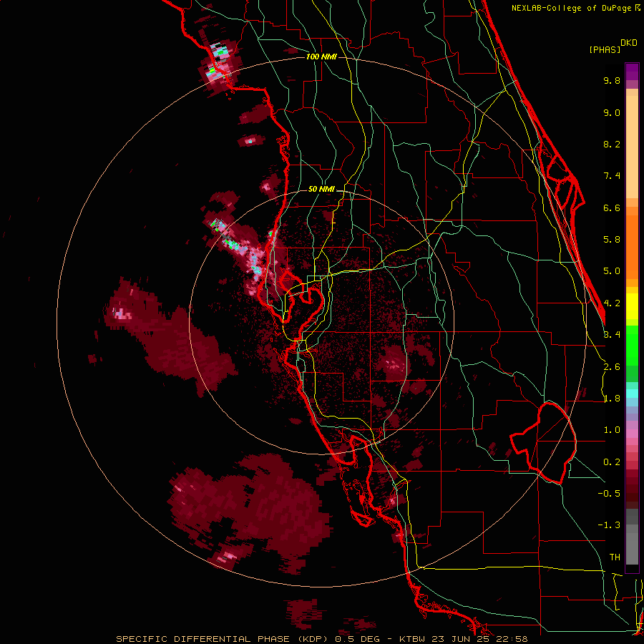644x644 pixels.
Task: Select the 7.4 scale value
Action: click(x=612, y=176)
